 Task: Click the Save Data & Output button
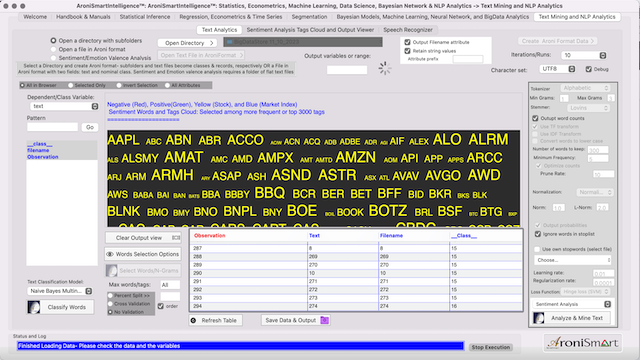(x=296, y=320)
